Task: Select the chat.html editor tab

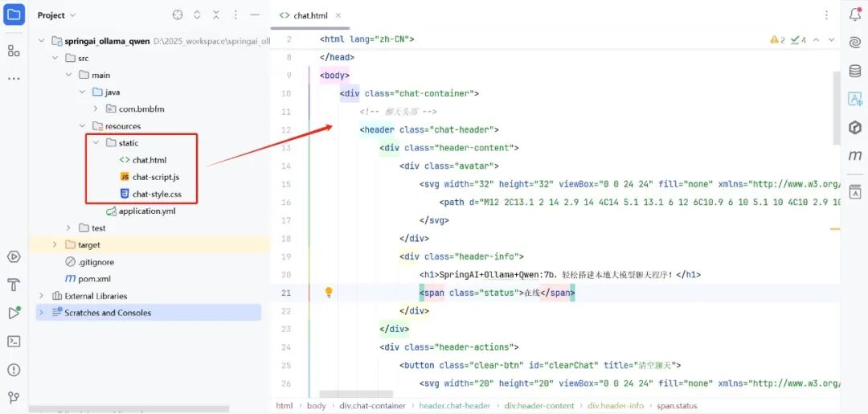Action: coord(310,15)
